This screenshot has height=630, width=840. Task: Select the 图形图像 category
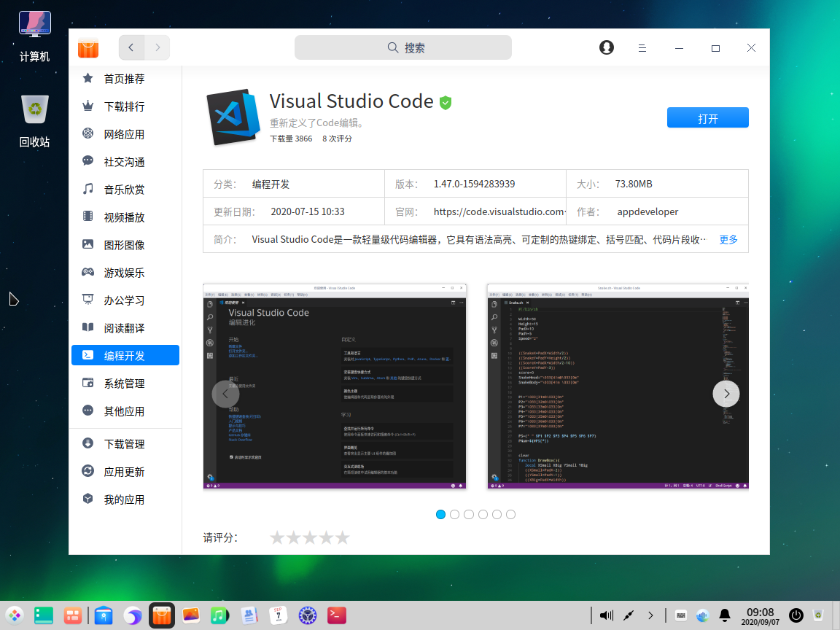click(125, 245)
